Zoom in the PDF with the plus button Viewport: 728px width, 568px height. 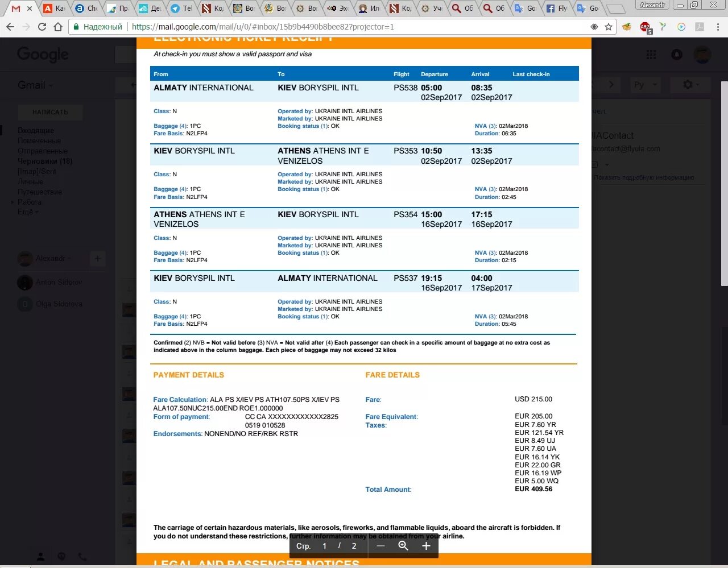pyautogui.click(x=426, y=546)
